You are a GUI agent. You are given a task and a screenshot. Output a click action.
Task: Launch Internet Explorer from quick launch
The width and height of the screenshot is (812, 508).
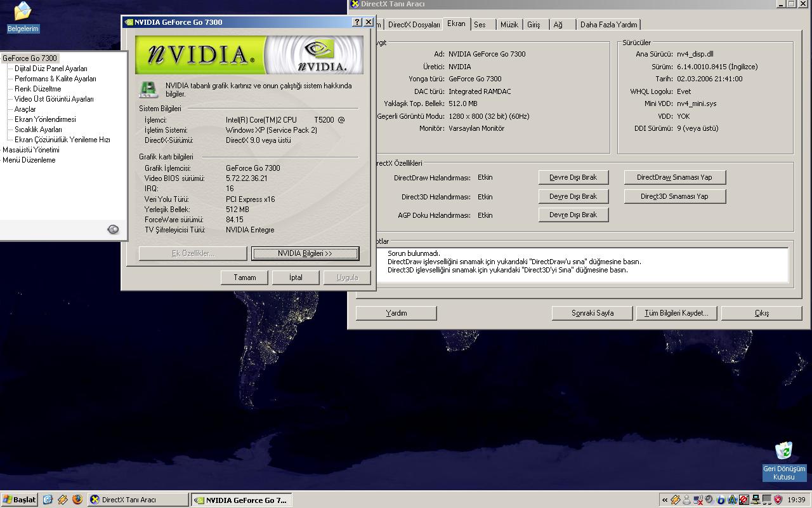[48, 500]
